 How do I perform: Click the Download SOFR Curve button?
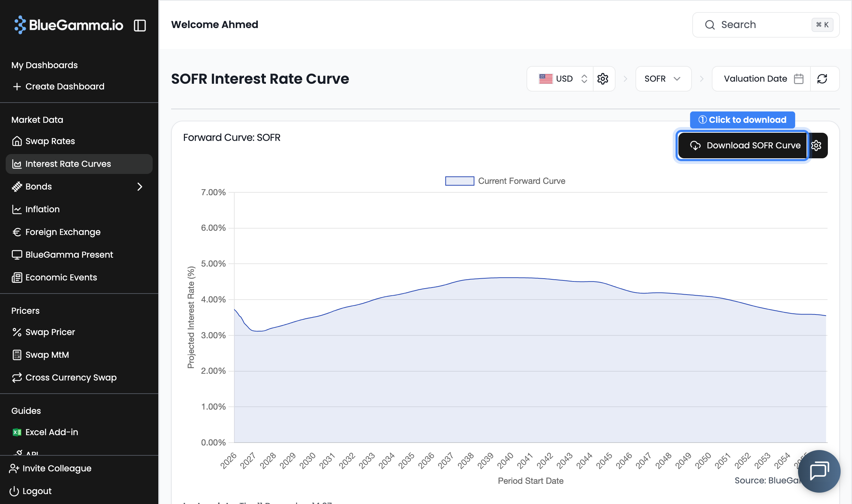coord(742,145)
